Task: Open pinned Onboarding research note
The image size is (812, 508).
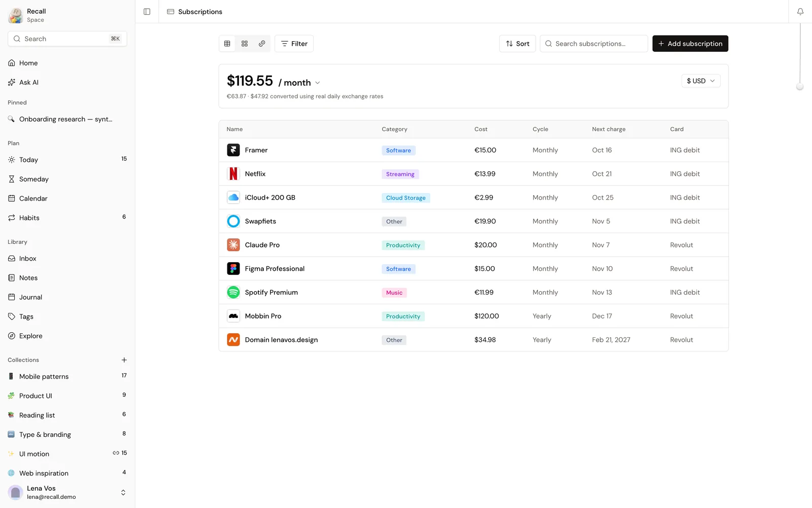Action: 67,119
